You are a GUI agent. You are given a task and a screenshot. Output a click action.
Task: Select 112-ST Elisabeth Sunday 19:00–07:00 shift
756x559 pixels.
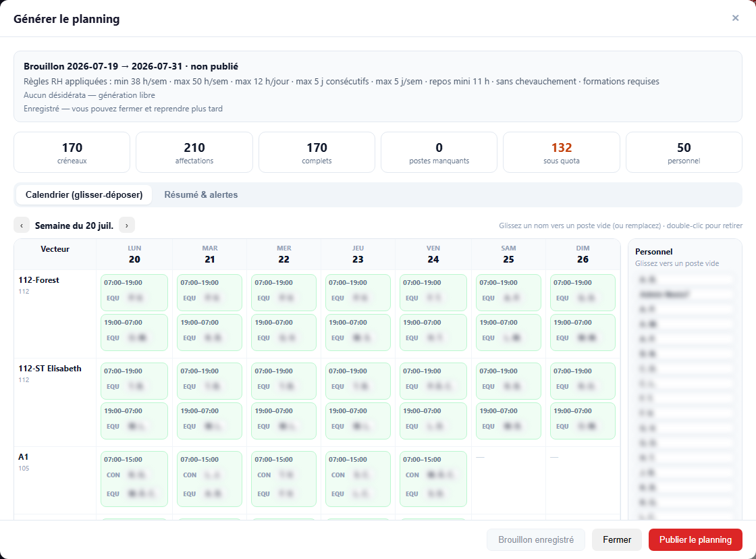tap(583, 421)
